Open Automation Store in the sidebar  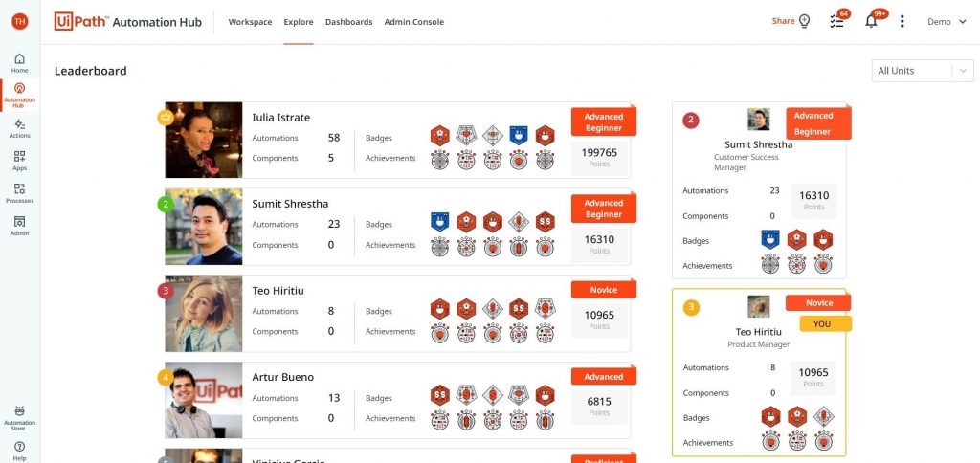click(x=19, y=417)
